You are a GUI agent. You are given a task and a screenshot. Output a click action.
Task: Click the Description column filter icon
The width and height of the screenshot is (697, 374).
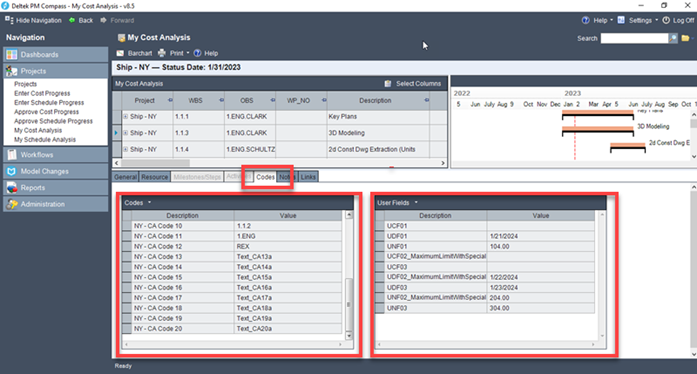(426, 101)
